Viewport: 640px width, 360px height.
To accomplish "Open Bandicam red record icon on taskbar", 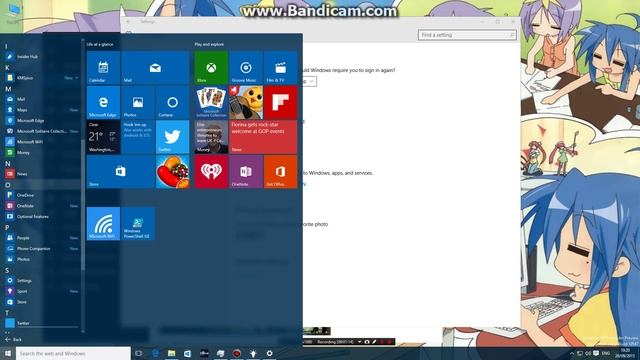I will point(237,353).
